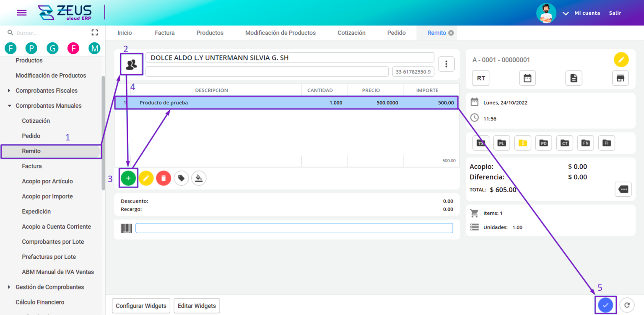Viewport: 644px width, 315px height.
Task: Collapse the Comprobantes Manuales section
Action: (x=49, y=105)
